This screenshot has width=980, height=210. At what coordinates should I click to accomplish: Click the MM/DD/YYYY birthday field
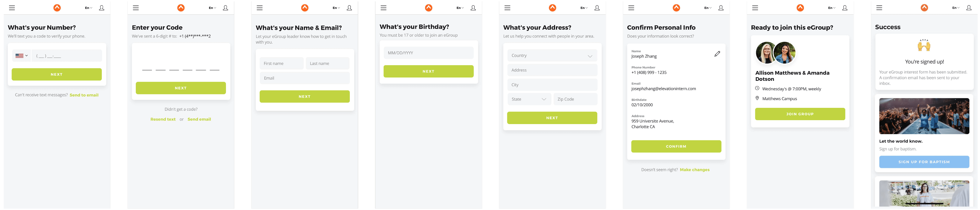pyautogui.click(x=428, y=53)
